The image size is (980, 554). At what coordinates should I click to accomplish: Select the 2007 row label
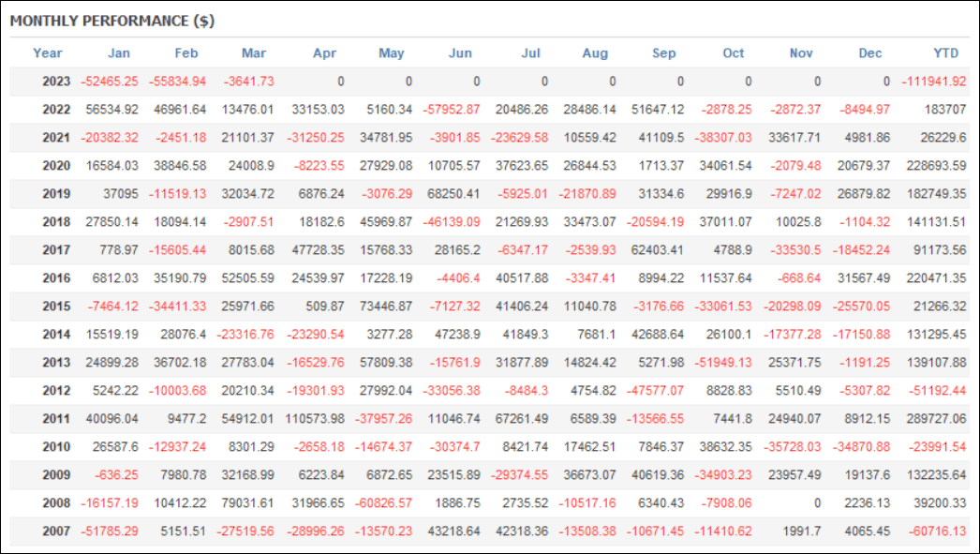pos(56,532)
